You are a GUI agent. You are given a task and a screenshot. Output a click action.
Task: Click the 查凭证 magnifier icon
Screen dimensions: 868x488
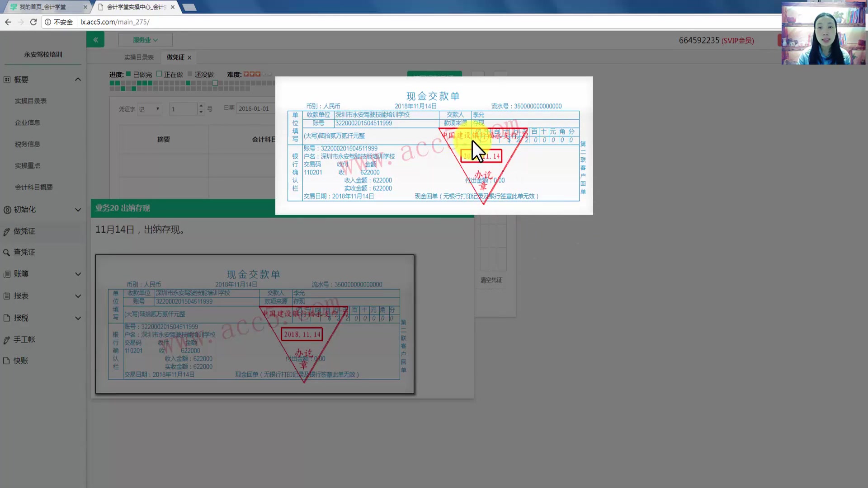point(7,253)
